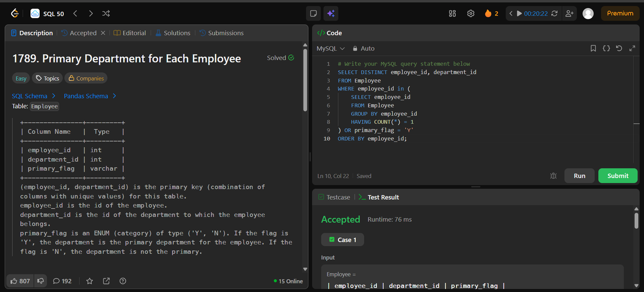The height and width of the screenshot is (292, 644).
Task: Click the bookmark code icon
Action: (x=593, y=49)
